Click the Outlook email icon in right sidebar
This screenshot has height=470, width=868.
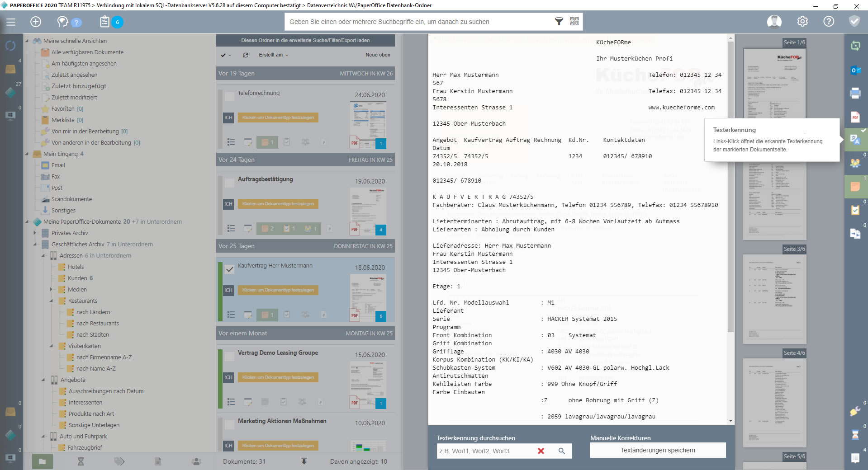click(855, 70)
